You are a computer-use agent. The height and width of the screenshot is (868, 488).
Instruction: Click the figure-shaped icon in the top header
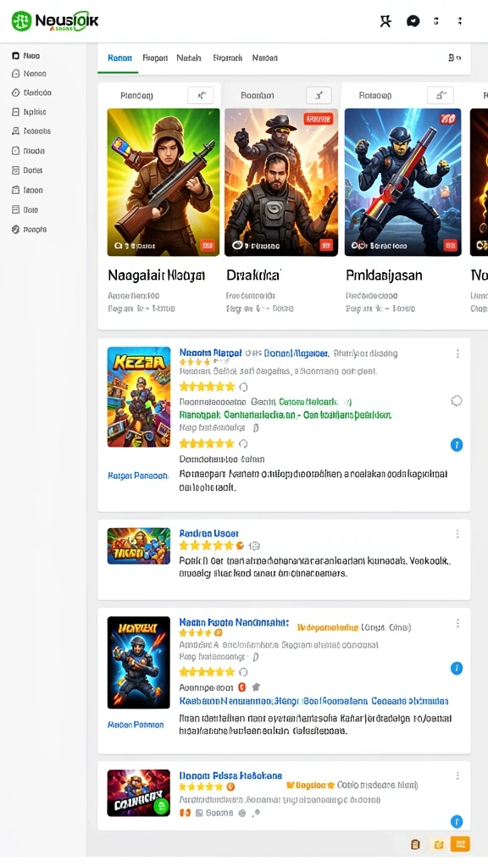[385, 21]
